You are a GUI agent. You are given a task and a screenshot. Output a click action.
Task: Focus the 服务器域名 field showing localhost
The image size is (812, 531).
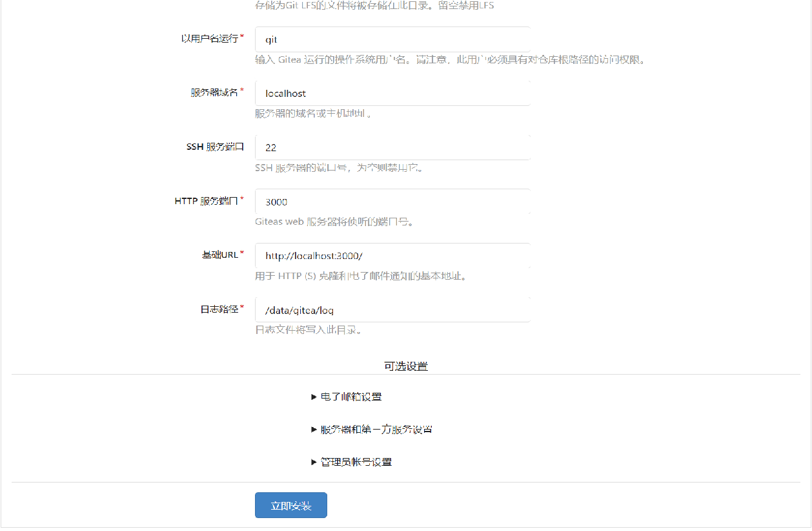tap(392, 94)
